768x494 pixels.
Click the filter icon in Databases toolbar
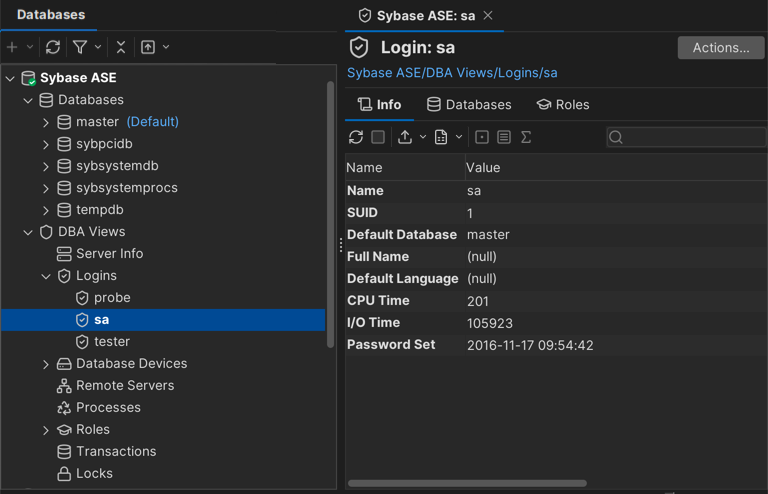click(80, 47)
